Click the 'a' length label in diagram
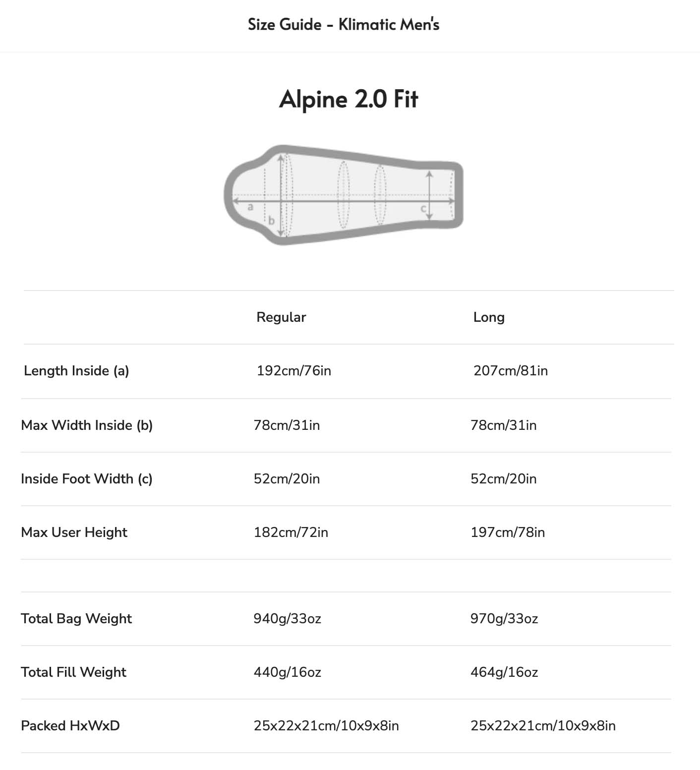Screen dimensions: 700x770 click(x=250, y=207)
